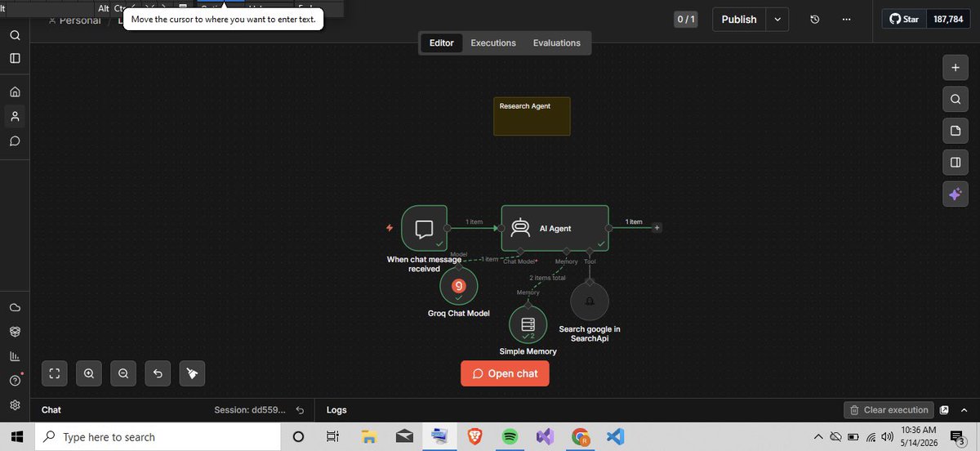Add a node after AI Agent output

tap(657, 228)
